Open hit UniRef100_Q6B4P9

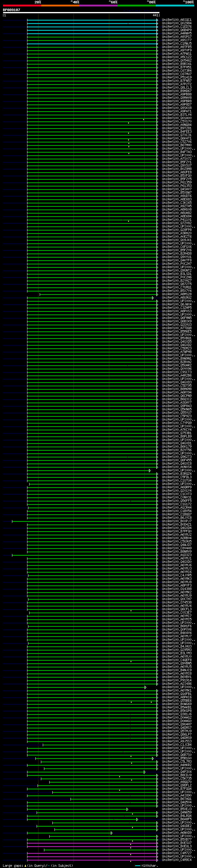tap(176, 30)
